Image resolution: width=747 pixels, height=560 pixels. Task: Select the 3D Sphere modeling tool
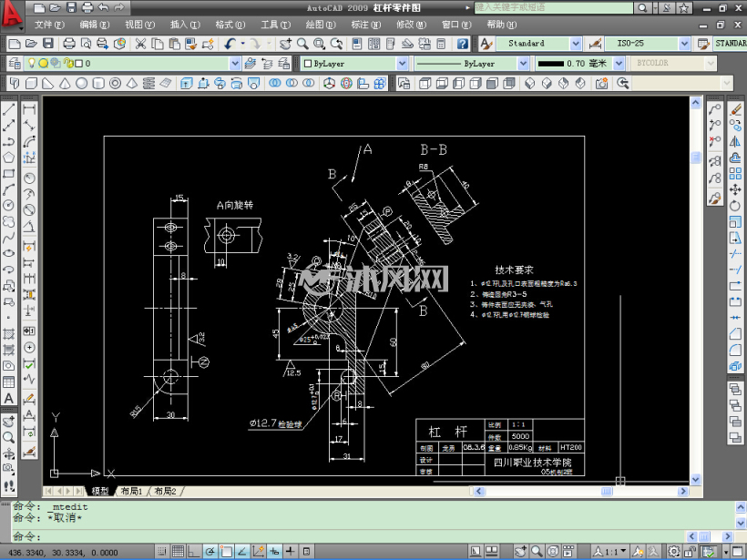pos(81,84)
